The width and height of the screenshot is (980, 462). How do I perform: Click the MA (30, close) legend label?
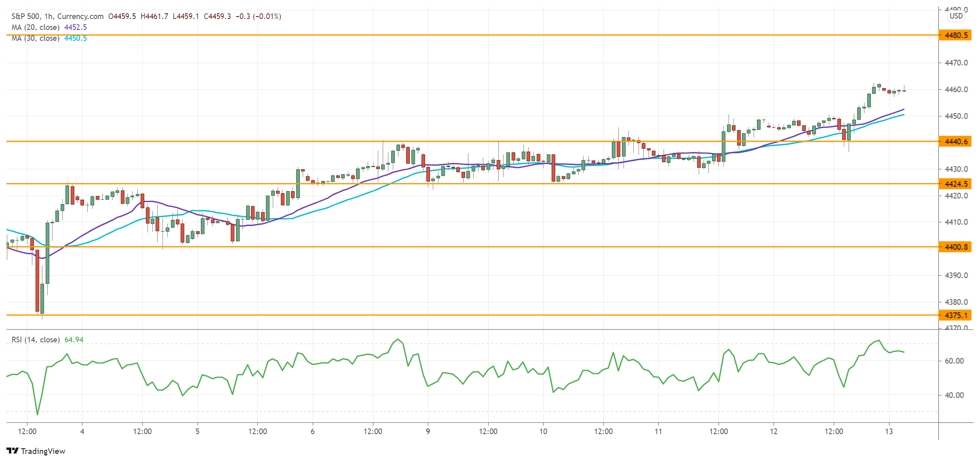(x=36, y=38)
